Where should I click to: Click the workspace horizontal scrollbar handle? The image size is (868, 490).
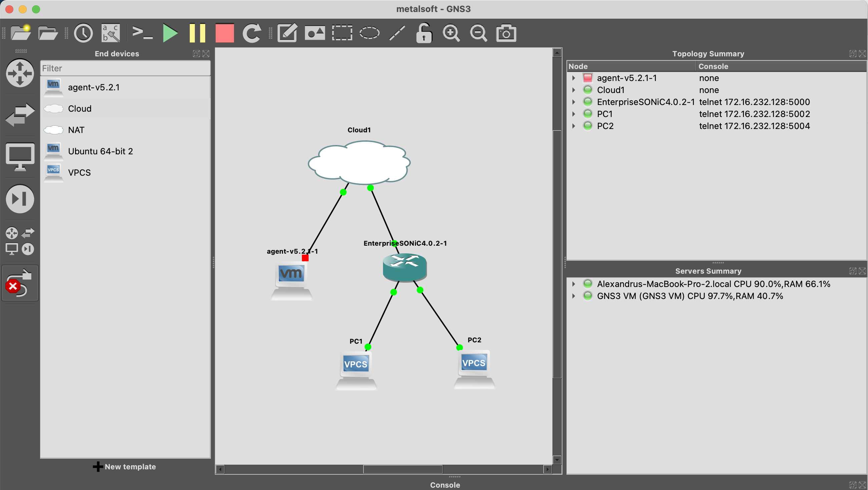click(x=403, y=469)
